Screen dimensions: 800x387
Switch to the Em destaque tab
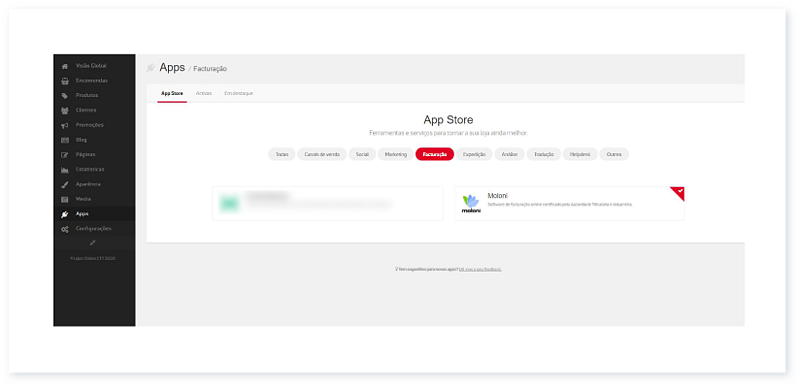238,93
